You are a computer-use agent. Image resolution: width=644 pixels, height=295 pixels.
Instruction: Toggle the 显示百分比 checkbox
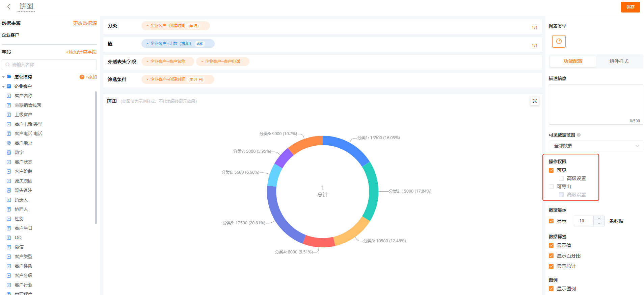551,256
